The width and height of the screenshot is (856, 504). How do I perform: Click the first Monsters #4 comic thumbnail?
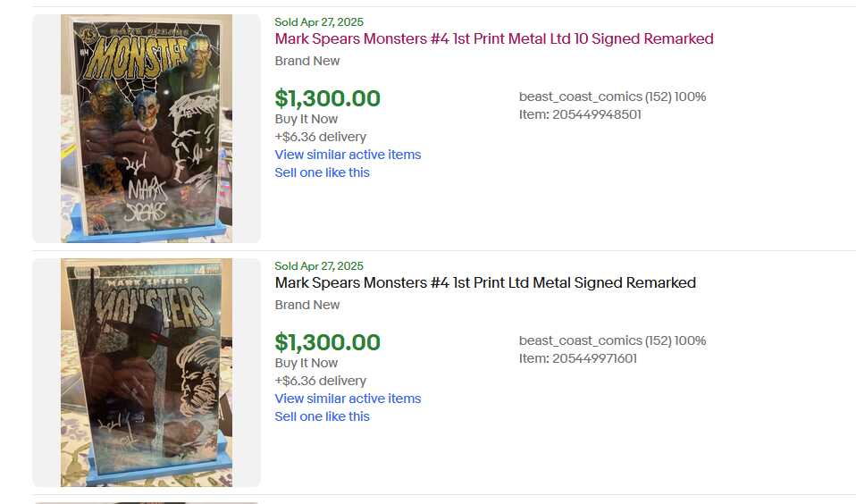click(147, 129)
